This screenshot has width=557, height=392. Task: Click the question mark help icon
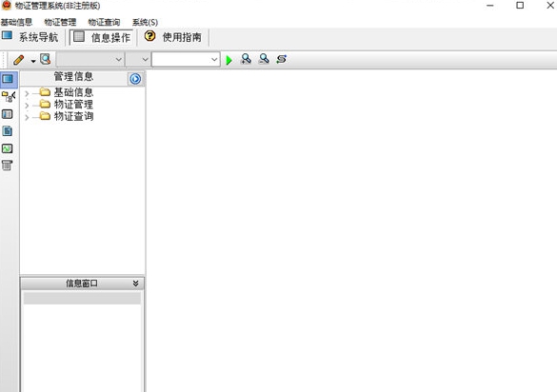coord(149,36)
